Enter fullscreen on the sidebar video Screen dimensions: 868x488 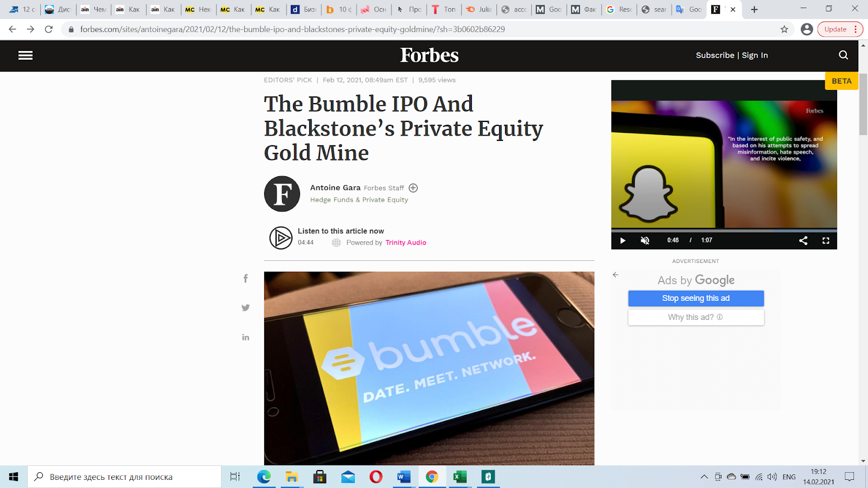click(826, 240)
